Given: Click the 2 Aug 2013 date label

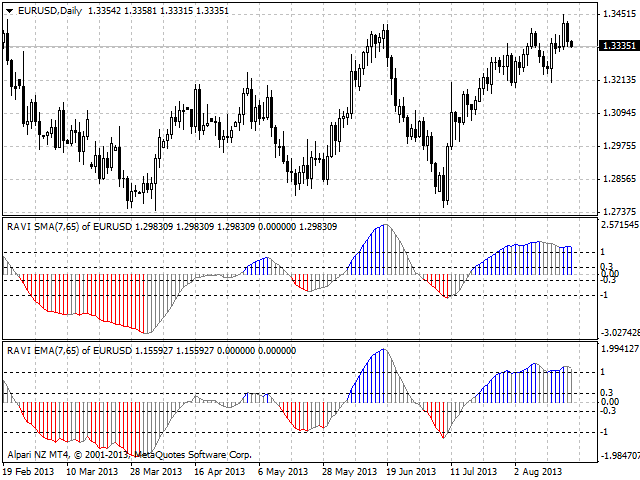Looking at the screenshot, I should (536, 469).
